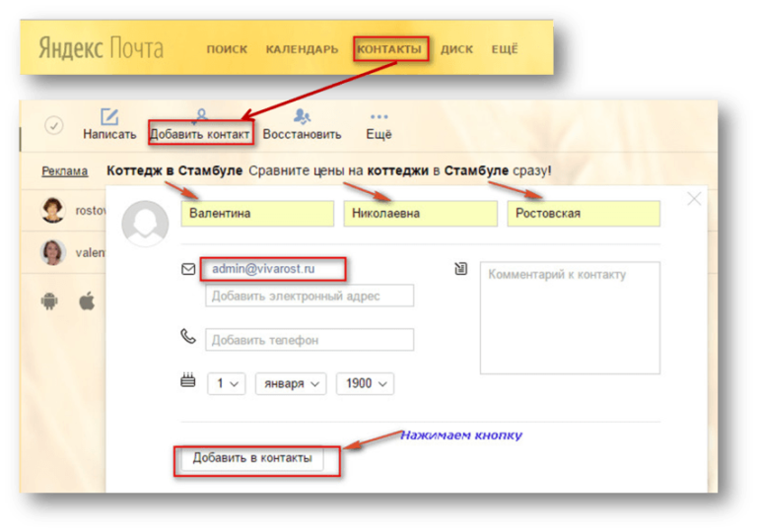Open the Реклама link
Image resolution: width=757 pixels, height=532 pixels.
tap(65, 171)
